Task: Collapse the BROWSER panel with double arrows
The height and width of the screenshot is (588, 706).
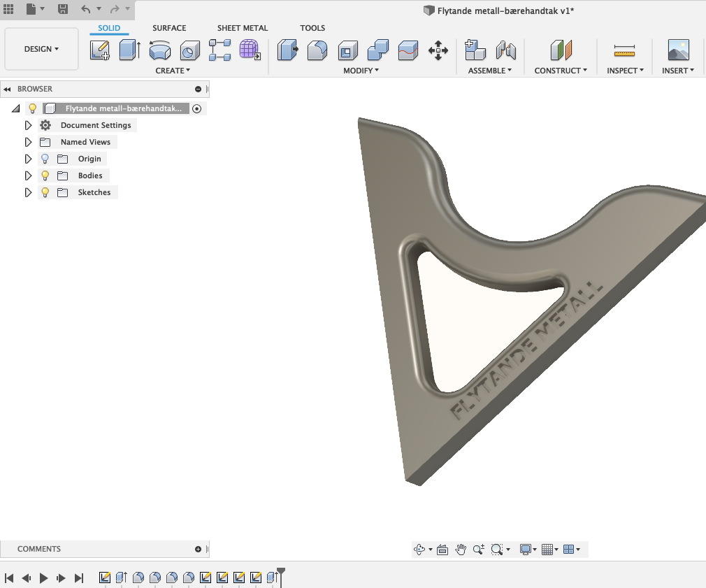Action: pyautogui.click(x=7, y=89)
